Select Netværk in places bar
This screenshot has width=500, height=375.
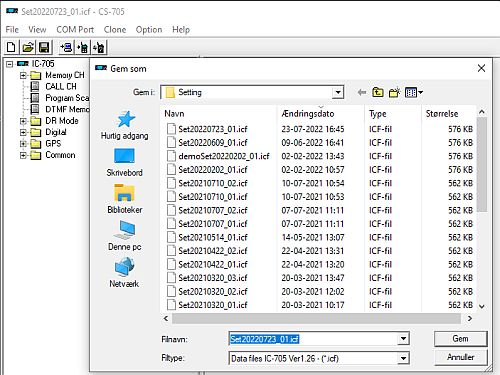coord(124,273)
